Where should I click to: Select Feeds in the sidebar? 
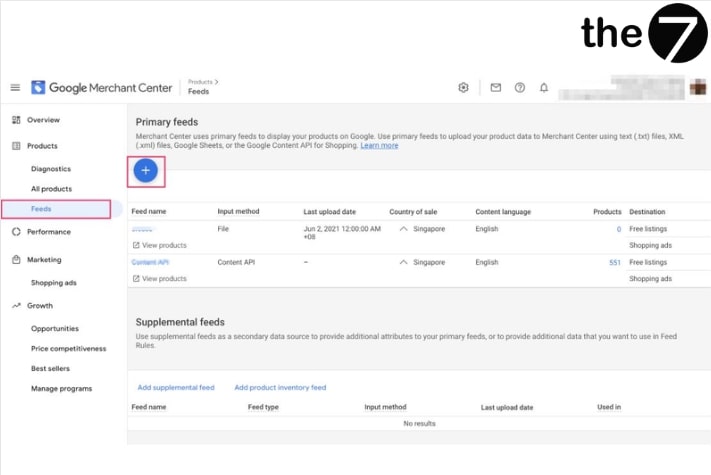pyautogui.click(x=41, y=209)
